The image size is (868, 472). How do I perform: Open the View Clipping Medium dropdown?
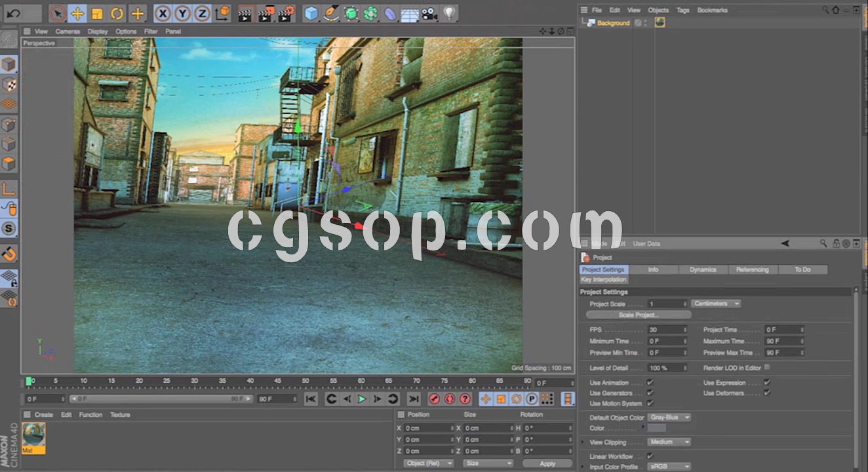tap(669, 442)
